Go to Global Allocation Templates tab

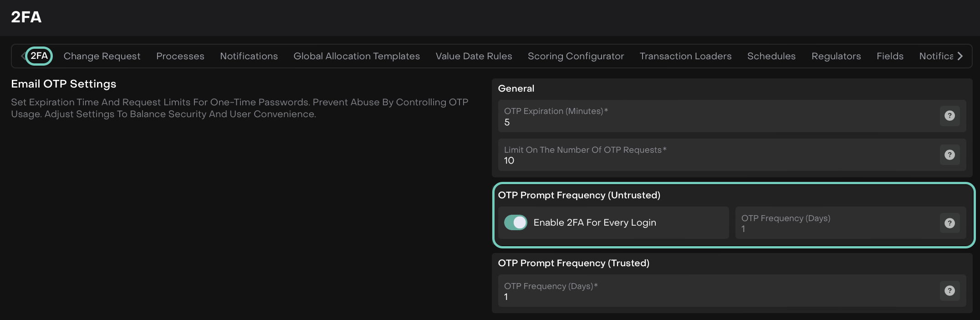click(357, 56)
